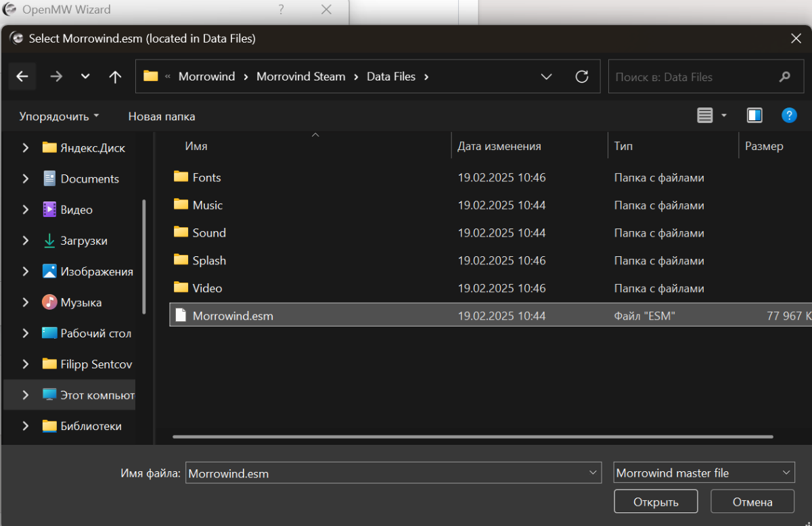Image resolution: width=812 pixels, height=526 pixels.
Task: Open help with the question mark icon
Action: click(789, 116)
